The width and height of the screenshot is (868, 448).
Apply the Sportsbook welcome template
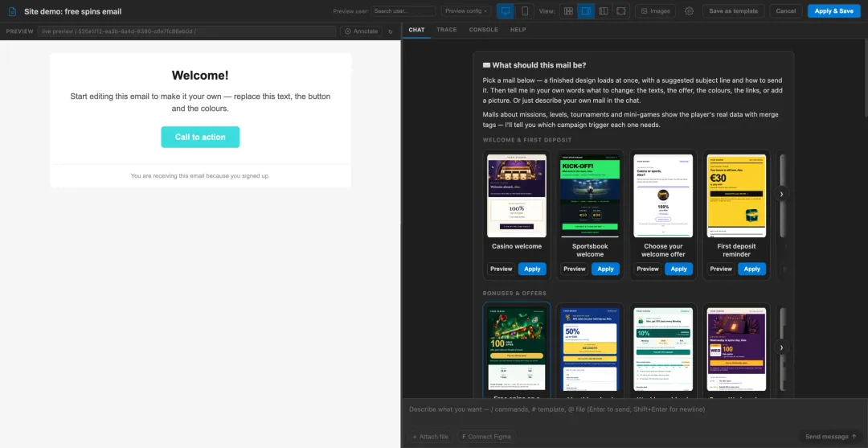click(606, 269)
